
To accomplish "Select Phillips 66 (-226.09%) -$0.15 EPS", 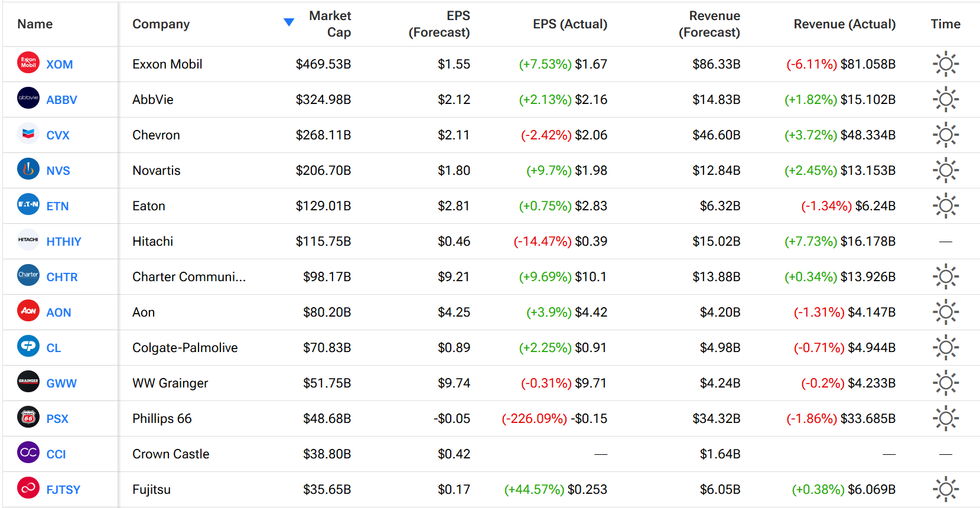I will point(555,419).
